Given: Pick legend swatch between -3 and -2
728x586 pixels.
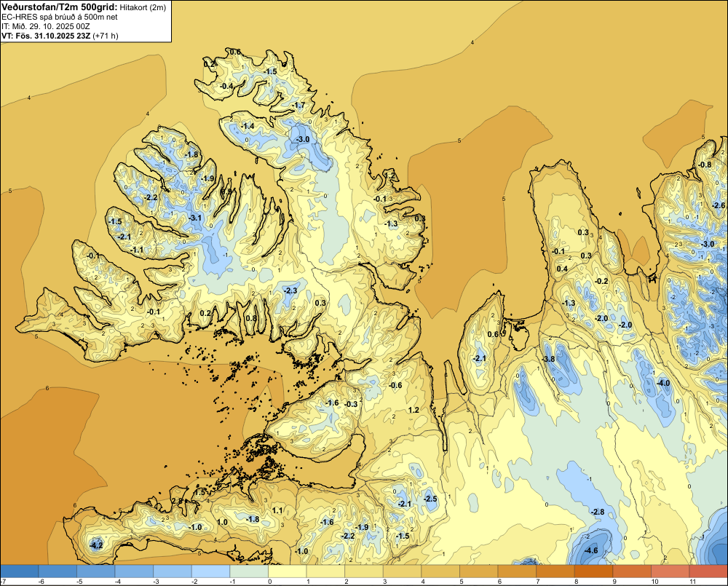Looking at the screenshot, I should (173, 571).
